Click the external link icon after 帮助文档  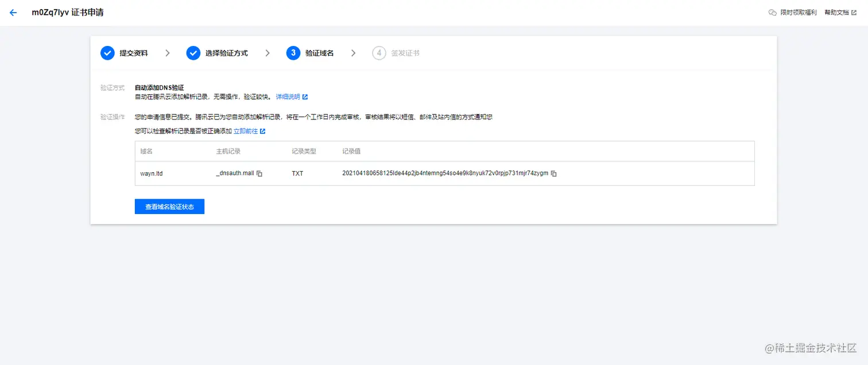[x=855, y=12]
